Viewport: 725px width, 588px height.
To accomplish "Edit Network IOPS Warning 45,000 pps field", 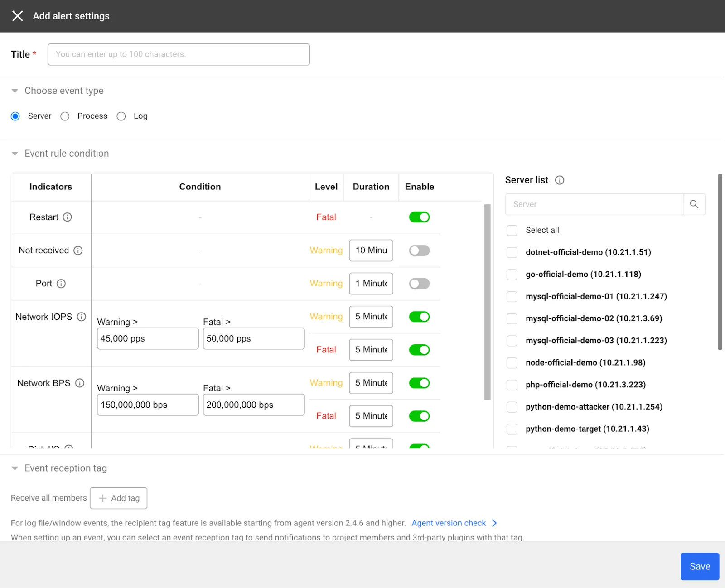I will 148,339.
